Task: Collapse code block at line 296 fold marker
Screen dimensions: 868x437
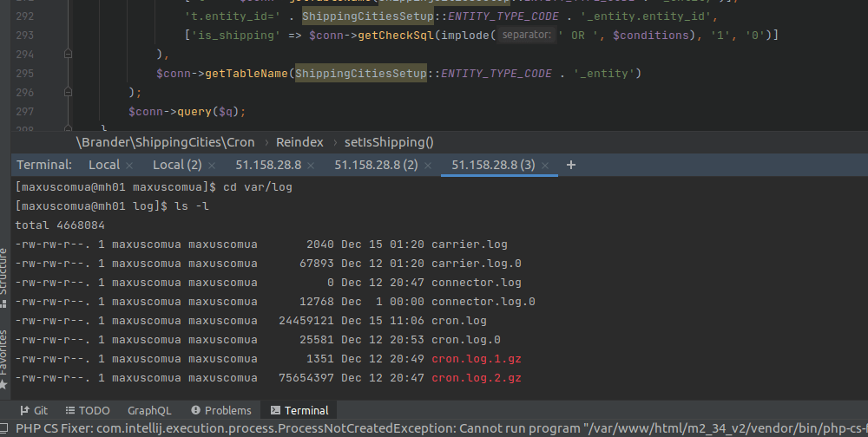Action: 68,92
